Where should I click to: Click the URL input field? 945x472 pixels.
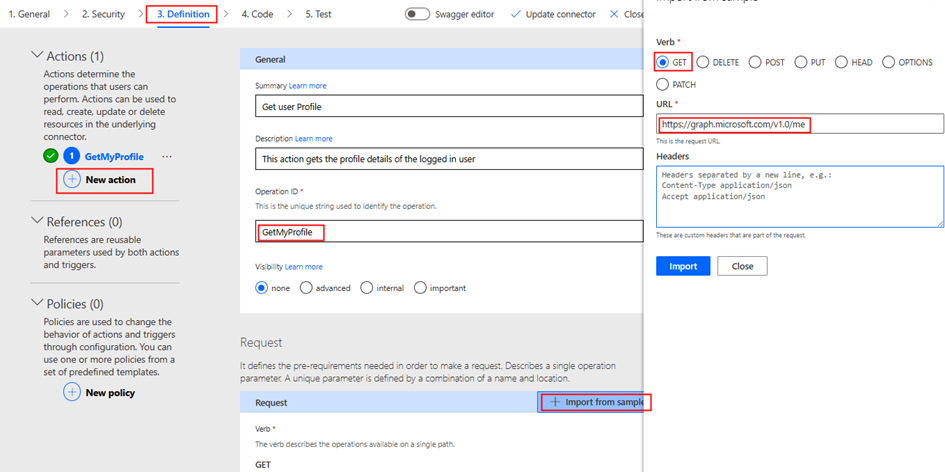coord(800,124)
